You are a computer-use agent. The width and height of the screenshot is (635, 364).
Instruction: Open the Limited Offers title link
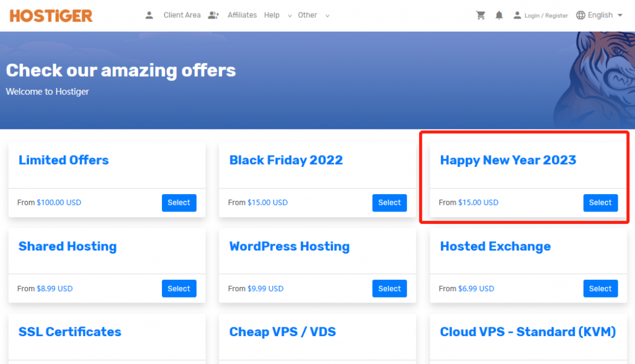[64, 161]
